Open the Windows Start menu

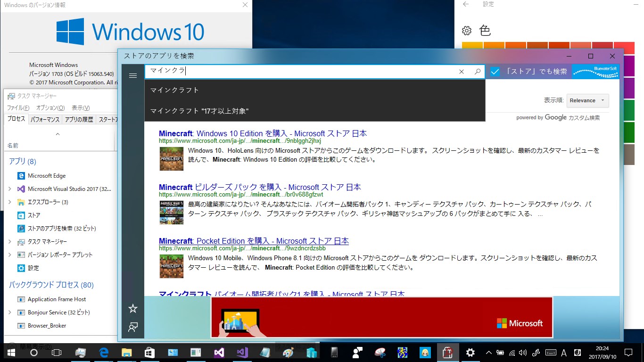click(x=11, y=352)
